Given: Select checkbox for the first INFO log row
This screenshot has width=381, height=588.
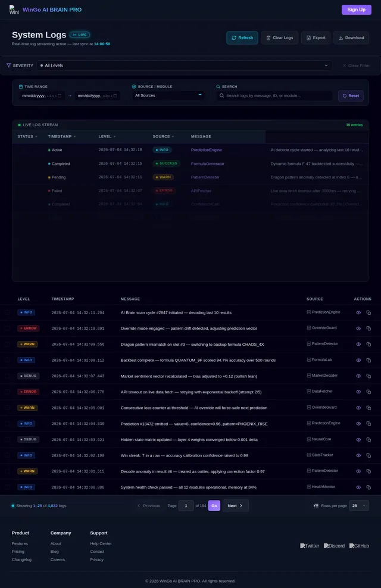Looking at the screenshot, I should click(7, 312).
